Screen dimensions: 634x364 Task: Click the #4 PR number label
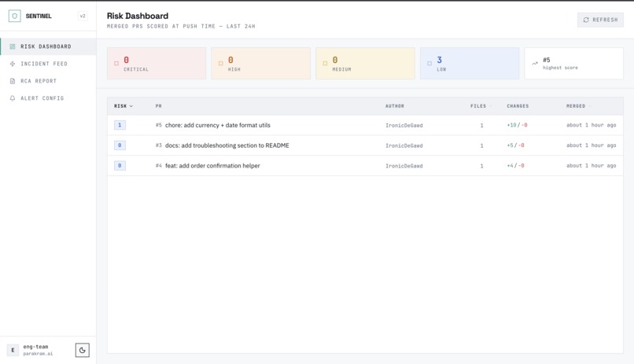pos(159,166)
